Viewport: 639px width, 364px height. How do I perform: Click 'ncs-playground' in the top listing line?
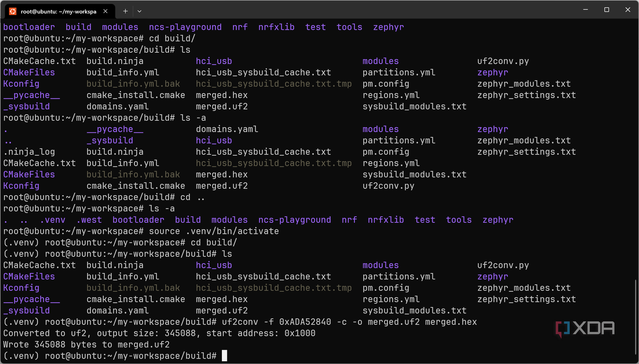[x=185, y=27]
